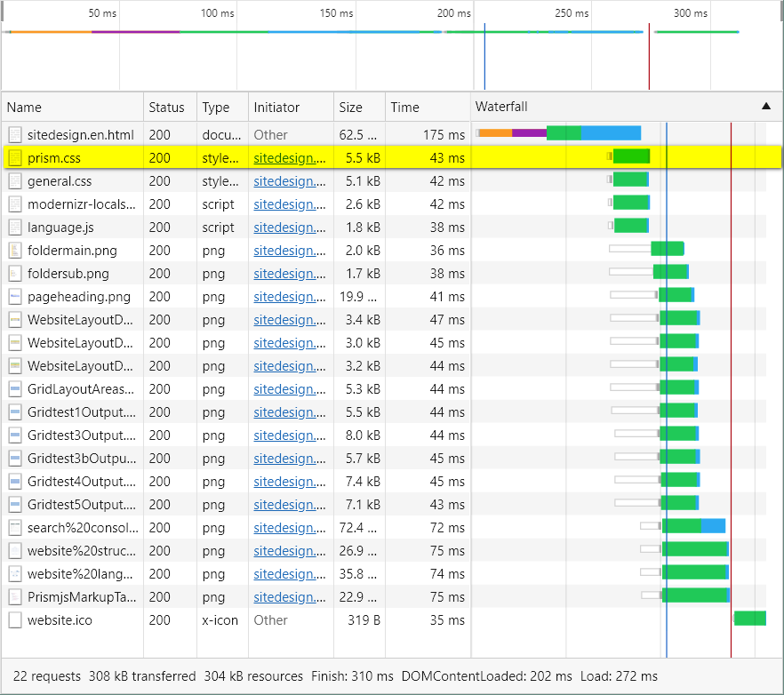Click the website.ico file icon
The height and width of the screenshot is (695, 784).
coord(15,620)
